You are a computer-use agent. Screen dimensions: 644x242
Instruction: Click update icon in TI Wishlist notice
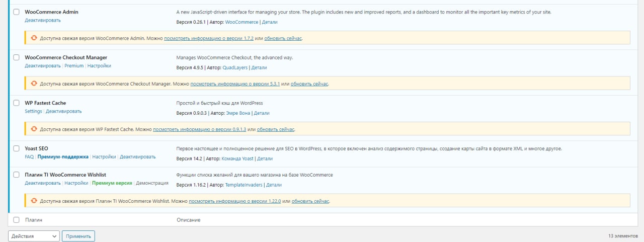pyautogui.click(x=34, y=201)
